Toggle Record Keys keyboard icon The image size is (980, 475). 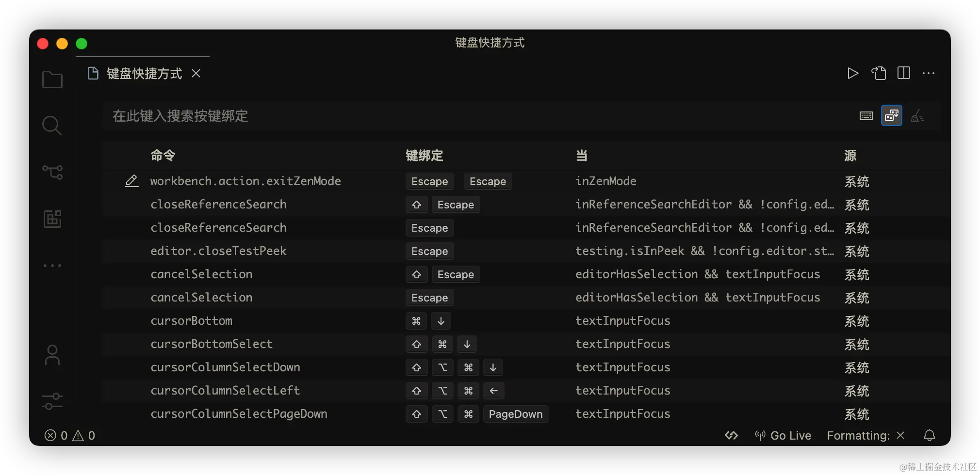coord(866,116)
